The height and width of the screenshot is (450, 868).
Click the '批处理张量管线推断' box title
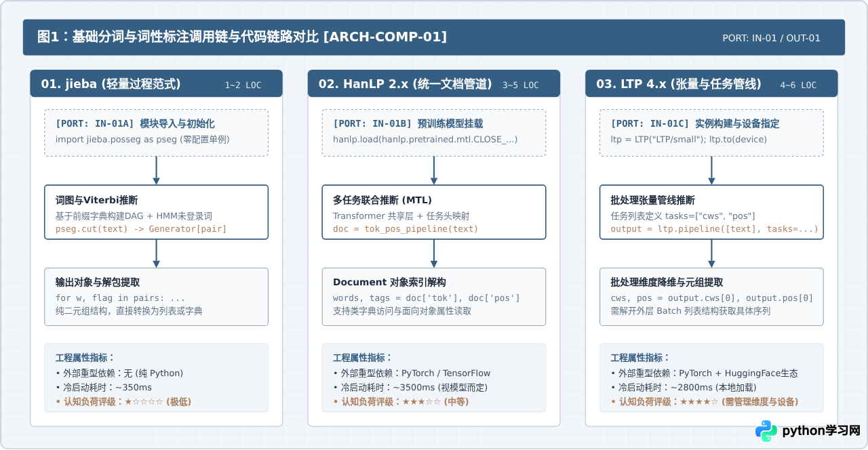(652, 200)
